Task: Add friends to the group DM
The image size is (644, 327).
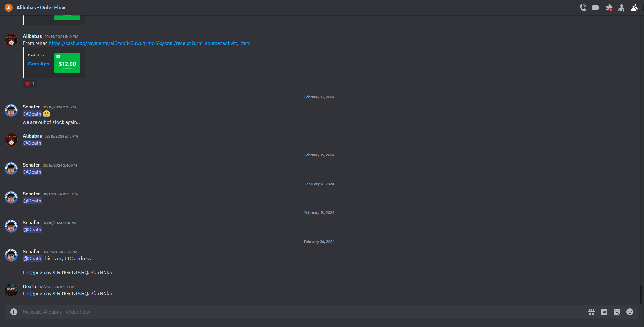Action: click(622, 8)
